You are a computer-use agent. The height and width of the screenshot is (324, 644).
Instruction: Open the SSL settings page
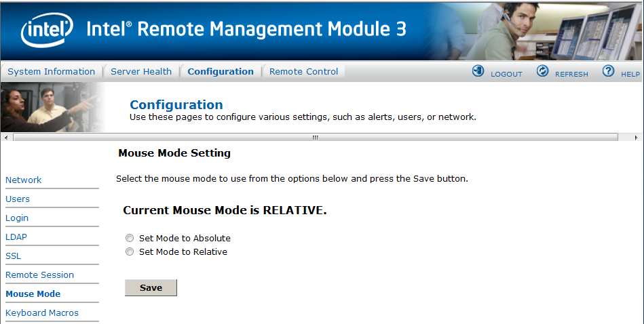pos(13,256)
